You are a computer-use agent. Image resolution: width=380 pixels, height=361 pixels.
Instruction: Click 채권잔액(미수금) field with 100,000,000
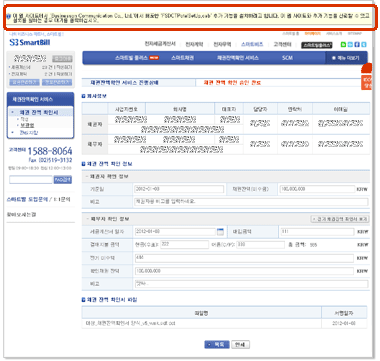317,189
